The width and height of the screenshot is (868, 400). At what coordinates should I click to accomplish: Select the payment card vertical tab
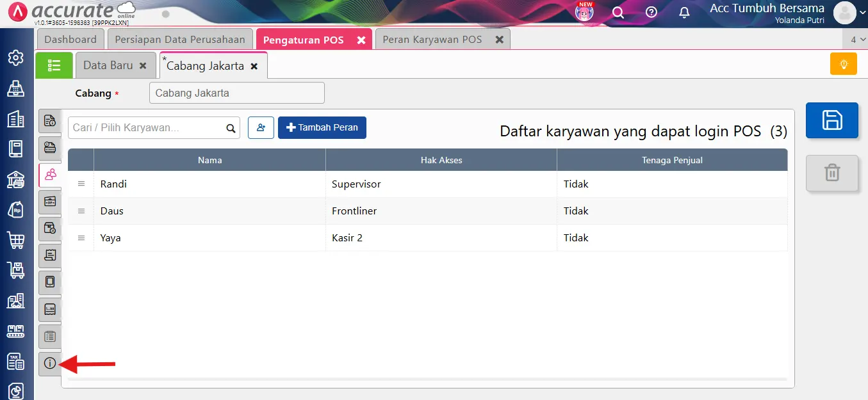point(50,147)
